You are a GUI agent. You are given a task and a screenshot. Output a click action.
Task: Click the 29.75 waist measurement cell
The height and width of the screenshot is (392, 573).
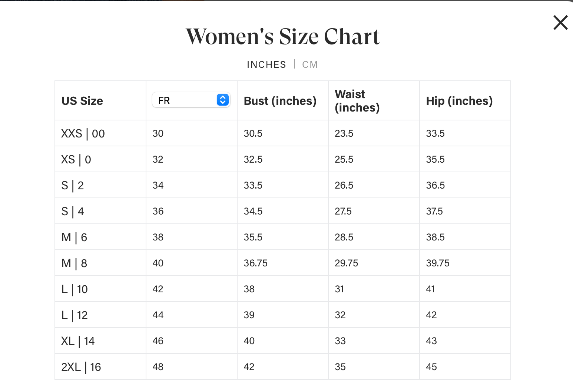pos(346,263)
